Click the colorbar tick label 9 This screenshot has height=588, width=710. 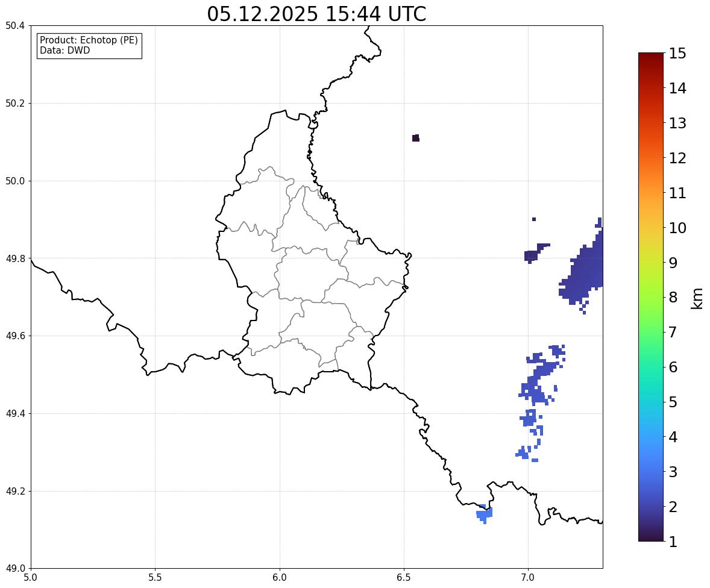[673, 263]
